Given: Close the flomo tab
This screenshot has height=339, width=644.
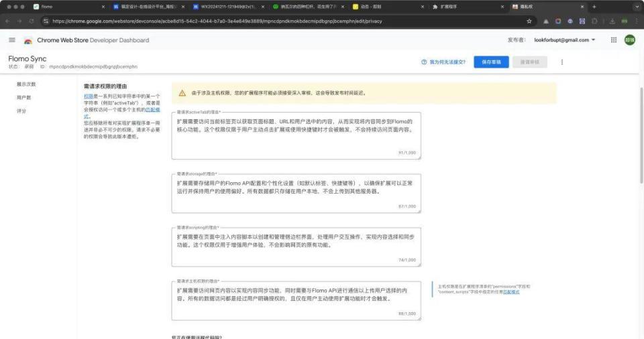Looking at the screenshot, I should (x=103, y=7).
